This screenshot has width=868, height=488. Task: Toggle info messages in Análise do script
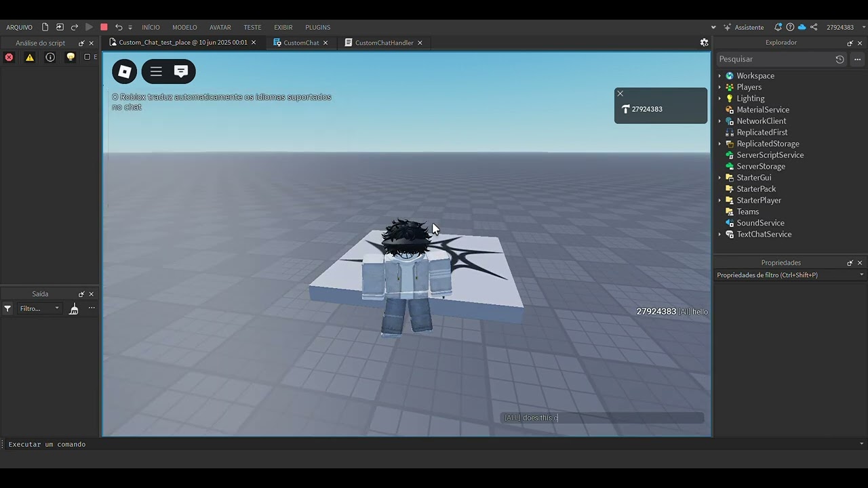point(50,57)
